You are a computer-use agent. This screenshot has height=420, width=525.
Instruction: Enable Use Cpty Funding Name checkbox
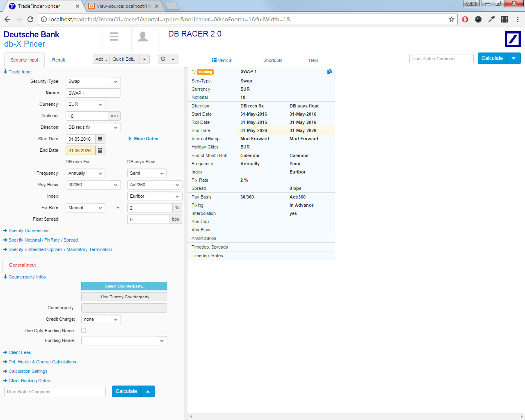[84, 330]
